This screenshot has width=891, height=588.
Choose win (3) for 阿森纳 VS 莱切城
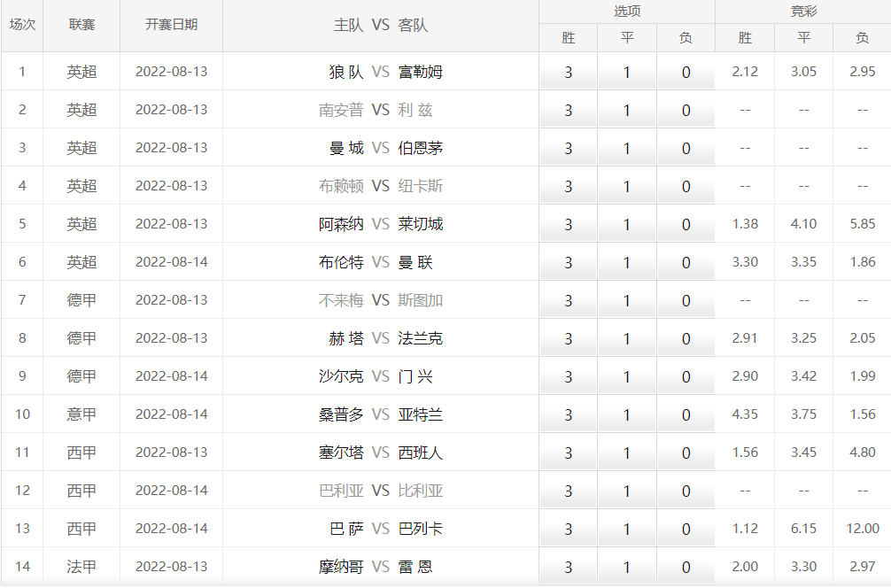(569, 224)
